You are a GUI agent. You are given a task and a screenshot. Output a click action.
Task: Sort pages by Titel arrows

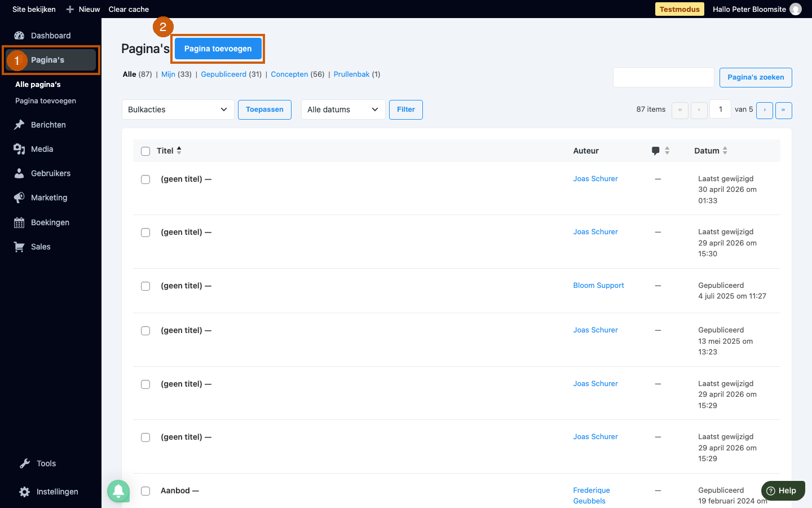pyautogui.click(x=179, y=150)
